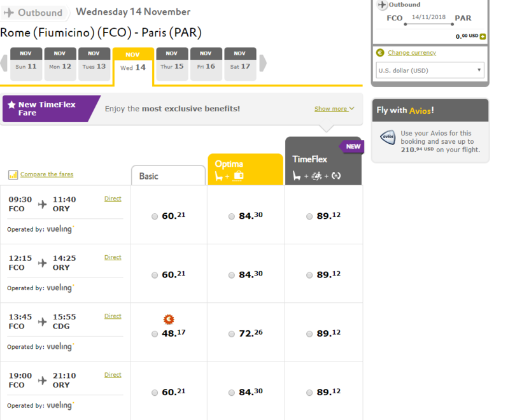The height and width of the screenshot is (420, 522).
Task: Select Optima 72.26 fare for 13:45 flight
Action: [231, 333]
